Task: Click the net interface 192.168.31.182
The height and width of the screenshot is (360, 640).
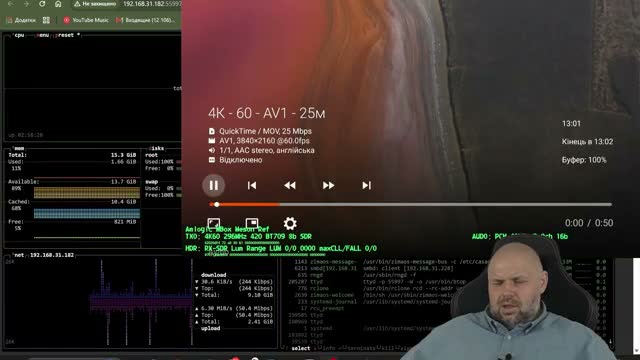Action: [52, 255]
